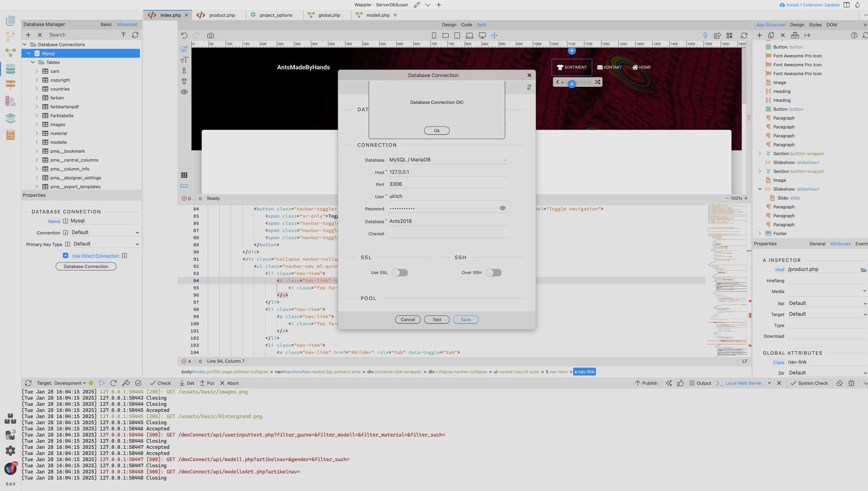The image size is (868, 491).
Task: Close the Database Connection dialog
Action: pyautogui.click(x=529, y=75)
